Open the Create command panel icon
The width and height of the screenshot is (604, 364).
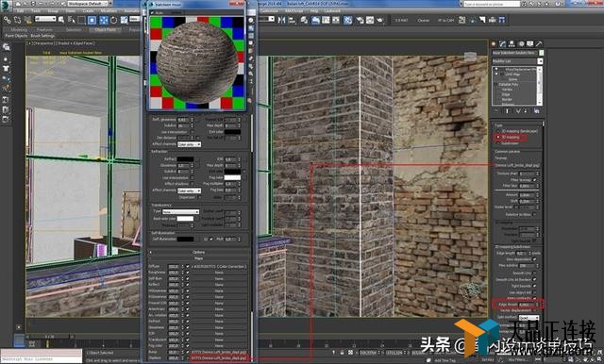[x=494, y=44]
